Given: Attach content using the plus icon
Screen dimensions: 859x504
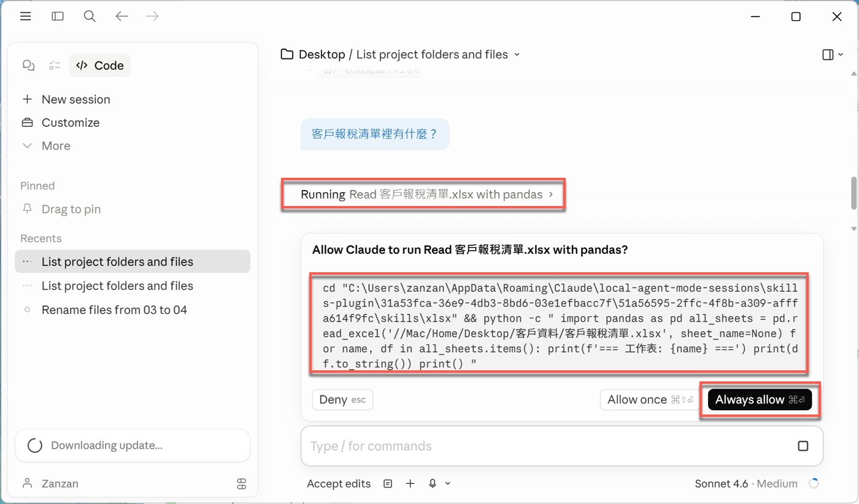Looking at the screenshot, I should coord(410,483).
